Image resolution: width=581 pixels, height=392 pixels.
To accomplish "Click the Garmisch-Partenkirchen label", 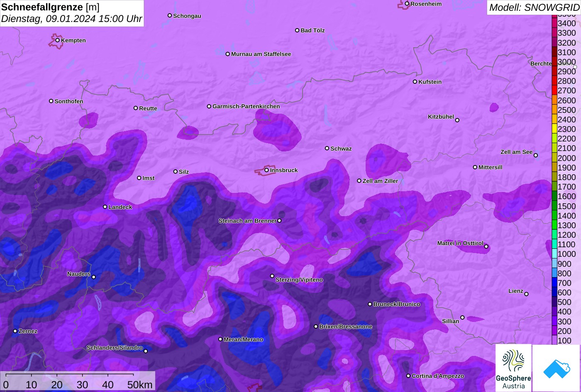I will (x=246, y=106).
